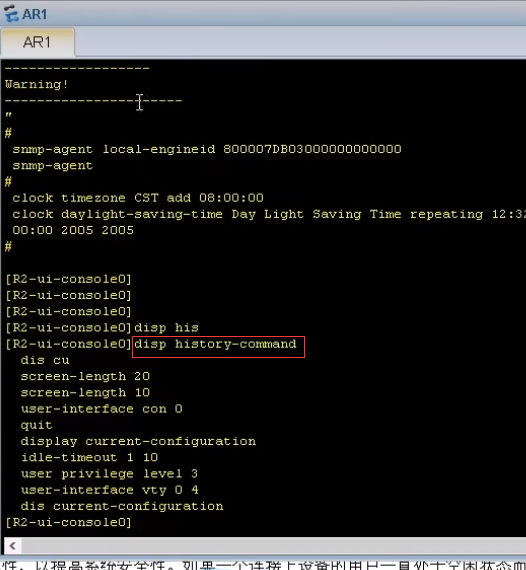Click the 'display current-configuration' history entry

[138, 441]
